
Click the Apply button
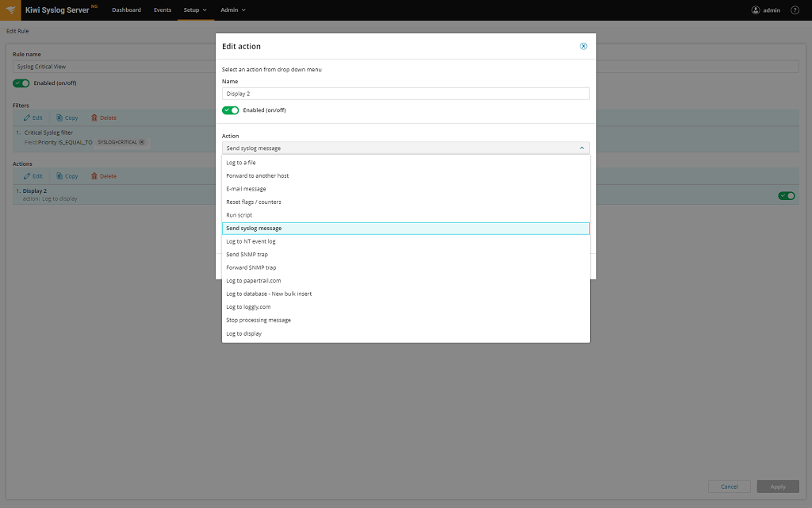coord(777,486)
